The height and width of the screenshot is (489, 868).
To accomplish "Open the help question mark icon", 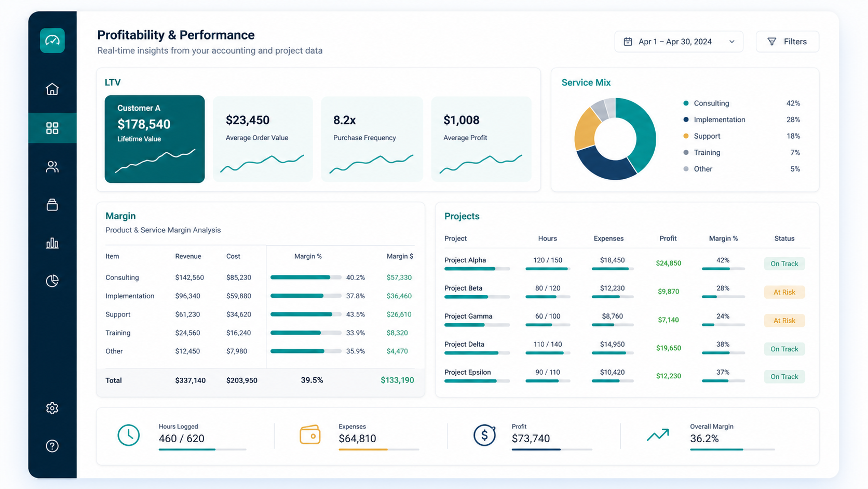I will (52, 446).
